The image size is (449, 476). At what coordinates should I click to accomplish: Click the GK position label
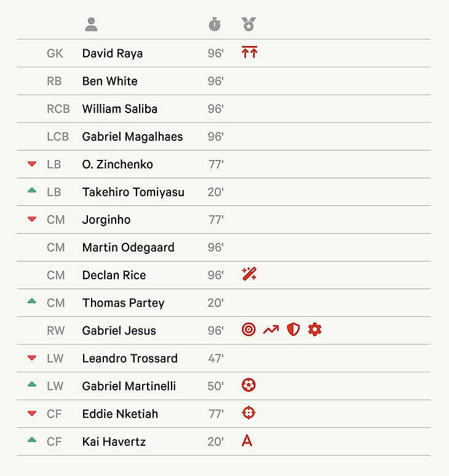[x=55, y=54]
